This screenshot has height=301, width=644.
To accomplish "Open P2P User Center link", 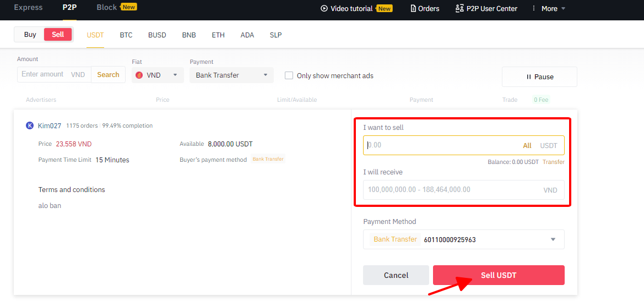I will (x=492, y=9).
